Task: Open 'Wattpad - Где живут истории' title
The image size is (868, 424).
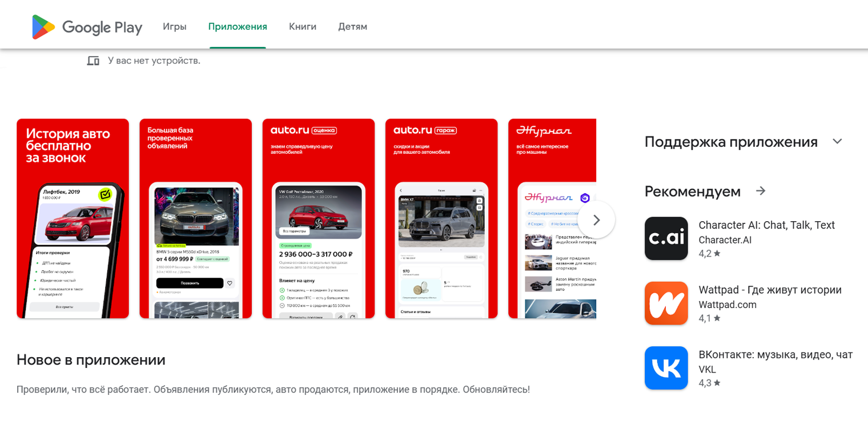Action: coord(770,290)
